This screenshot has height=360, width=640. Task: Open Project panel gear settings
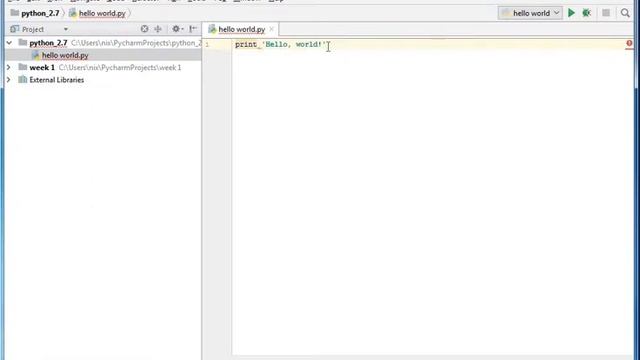177,29
